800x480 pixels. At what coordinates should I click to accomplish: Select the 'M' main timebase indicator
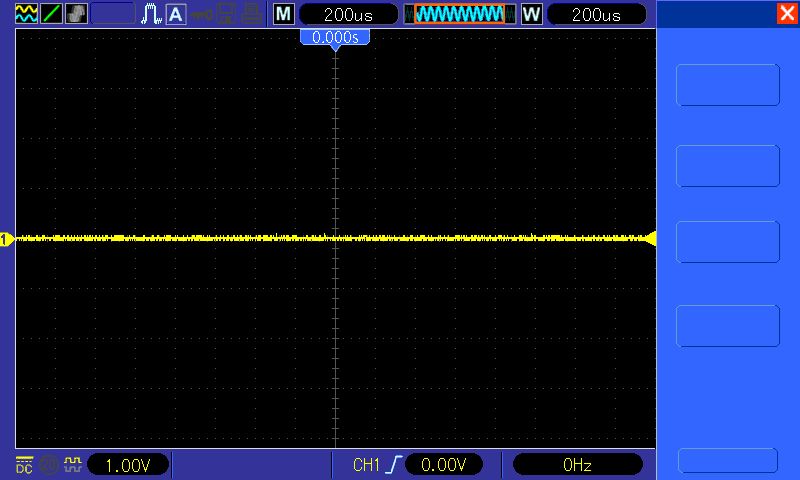point(284,14)
